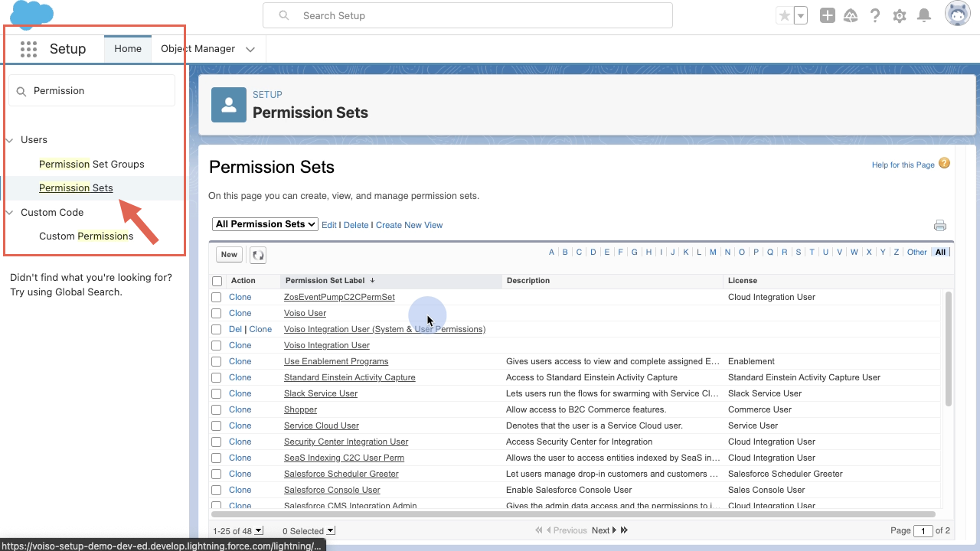
Task: Open the Voiso Integration User (System & User Permissions) set
Action: [x=384, y=329]
